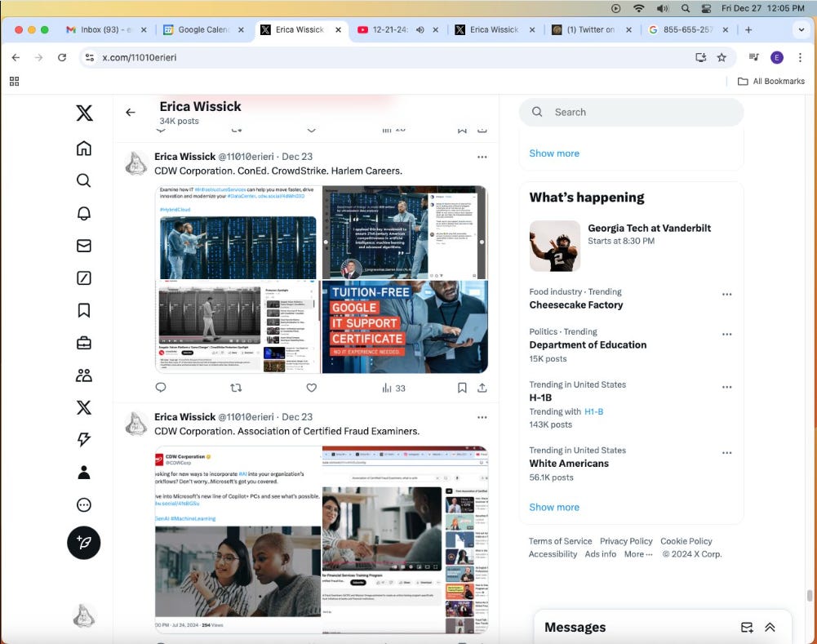This screenshot has height=644, width=817.
Task: Open account avatar at sidebar bottom
Action: [84, 615]
